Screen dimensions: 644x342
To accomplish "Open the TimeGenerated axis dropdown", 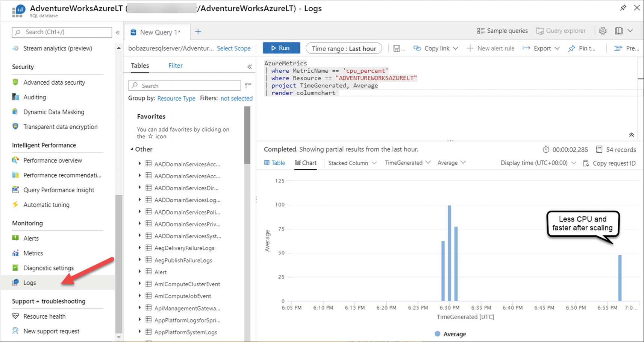I will click(408, 163).
